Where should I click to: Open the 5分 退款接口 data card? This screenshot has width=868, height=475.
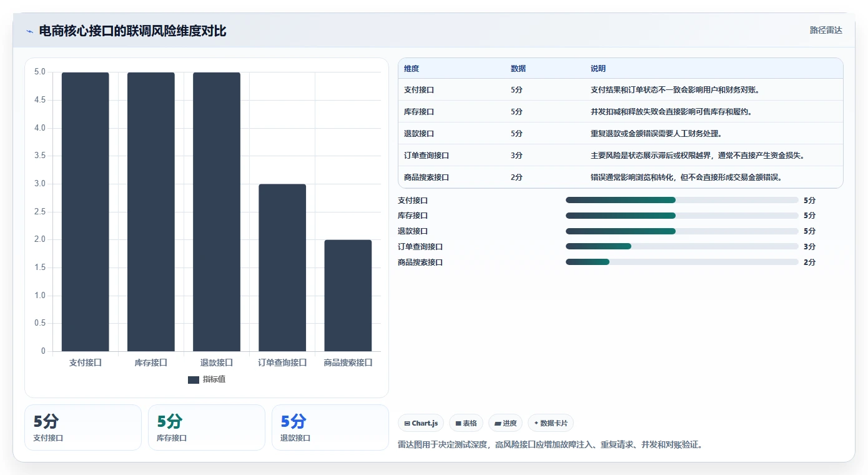(x=330, y=427)
